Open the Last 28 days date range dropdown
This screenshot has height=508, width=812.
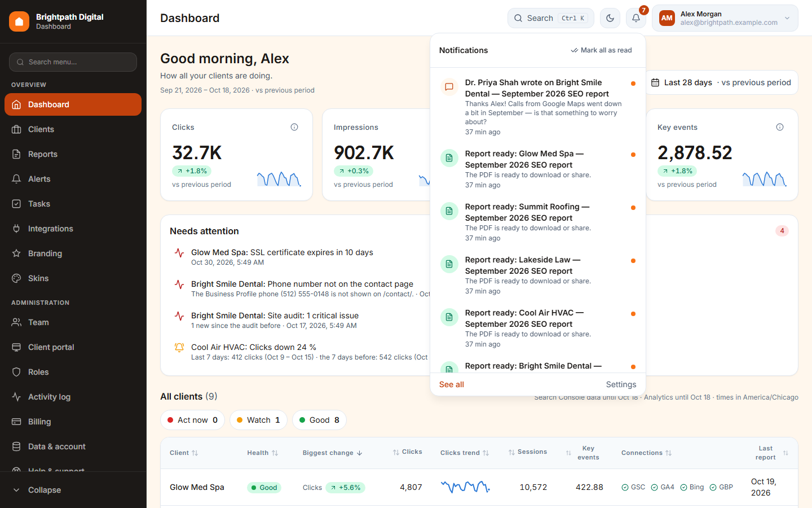coord(722,82)
